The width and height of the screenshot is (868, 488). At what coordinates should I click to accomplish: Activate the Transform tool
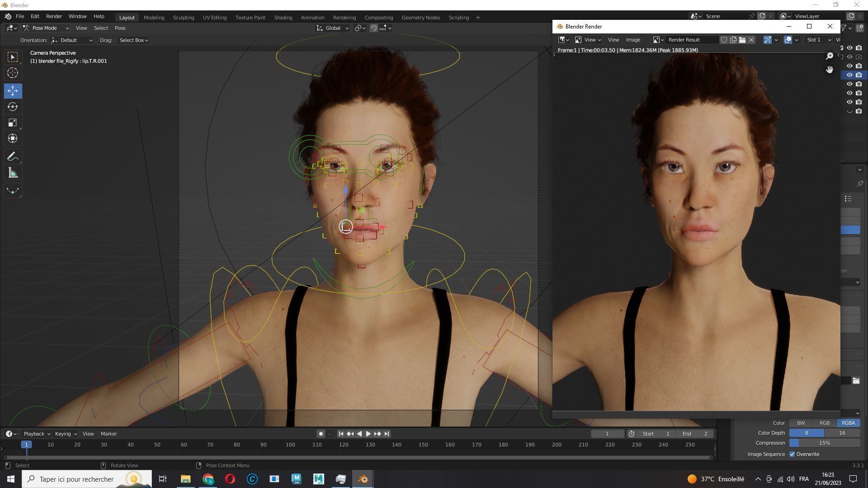[13, 138]
